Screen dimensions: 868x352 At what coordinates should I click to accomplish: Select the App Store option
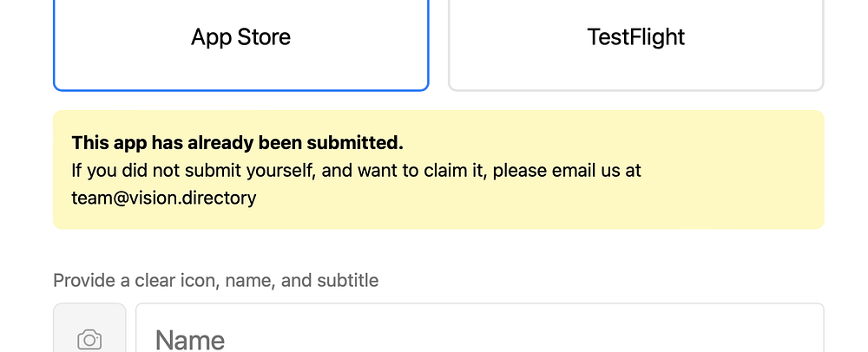240,38
